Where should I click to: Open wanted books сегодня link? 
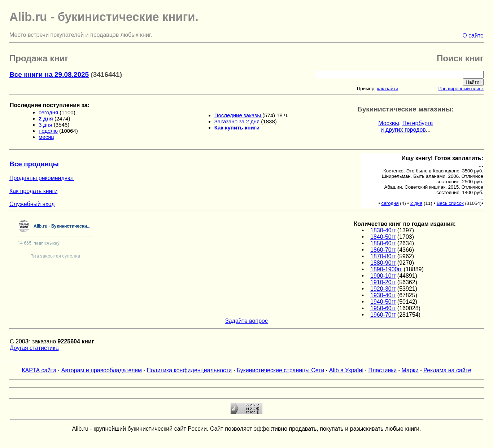(x=390, y=203)
